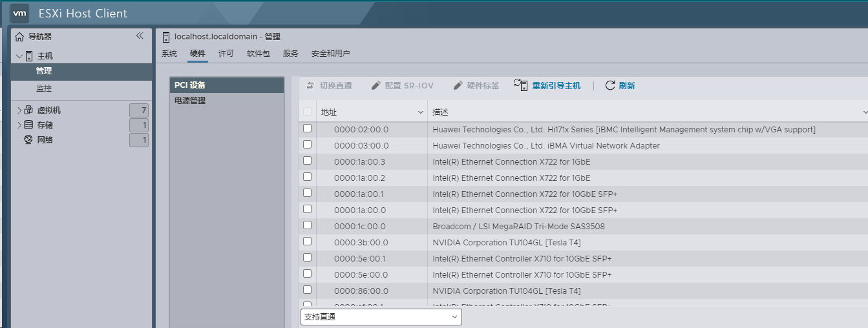Click X722 10GbE SFP+ description at 0000:1a:00.1

[x=525, y=194]
